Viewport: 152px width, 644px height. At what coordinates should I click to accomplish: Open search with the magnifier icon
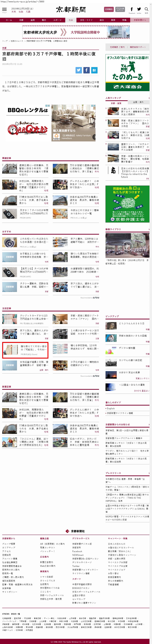[x=147, y=9]
